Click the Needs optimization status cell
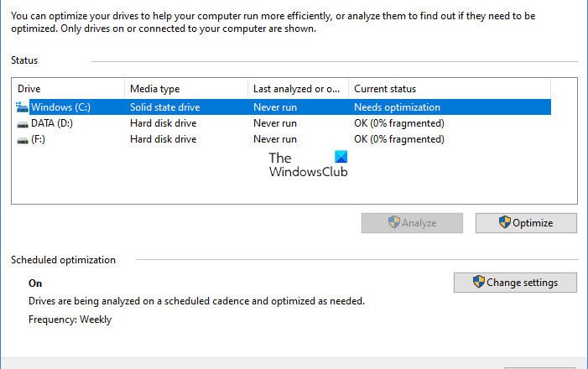Image resolution: width=588 pixels, height=369 pixels. pos(397,107)
